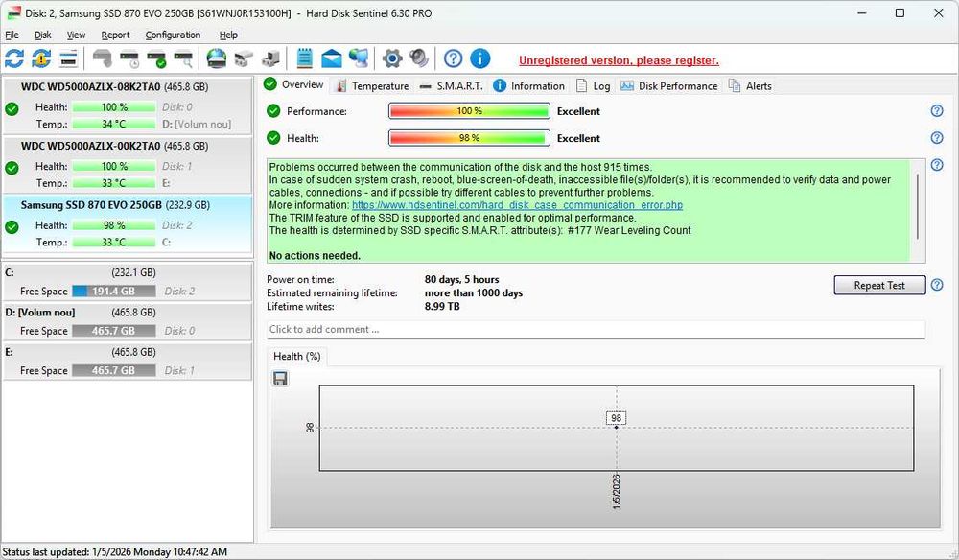Image resolution: width=959 pixels, height=560 pixels.
Task: Click the C: free space 191.4 GB bar
Action: [x=114, y=291]
